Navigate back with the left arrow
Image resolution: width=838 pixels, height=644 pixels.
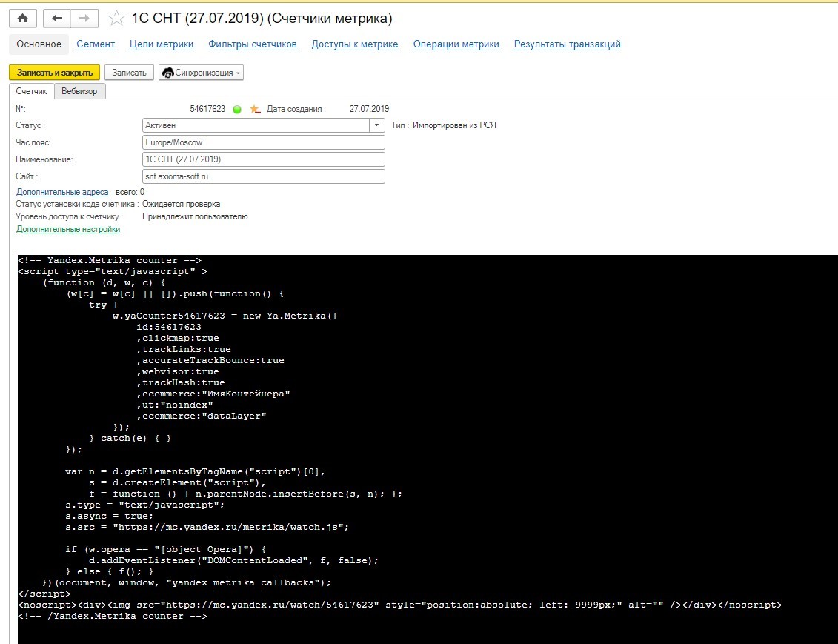coord(56,19)
